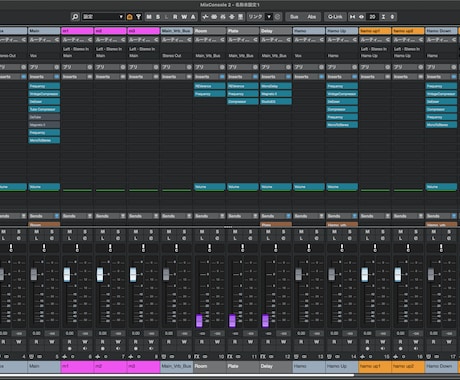Enable read automation on Hamo Up channel
This screenshot has width=460, height=380.
[x=334, y=342]
